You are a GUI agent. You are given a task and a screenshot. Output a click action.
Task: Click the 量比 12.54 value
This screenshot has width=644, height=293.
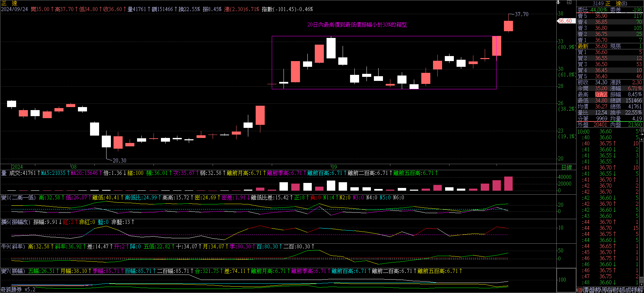coord(601,112)
